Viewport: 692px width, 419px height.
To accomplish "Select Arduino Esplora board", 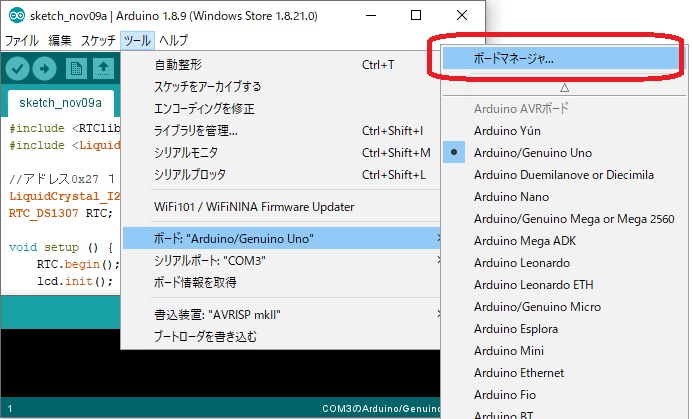I will tap(564, 329).
